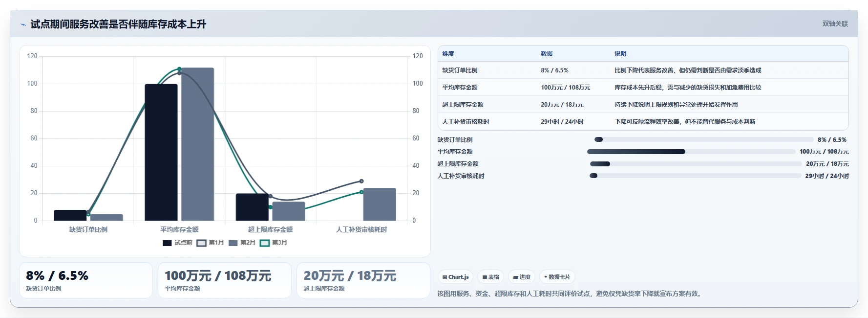Click the gray 第2月 bar for 超上限库存金额
Screen dimensions: 868x318
[289, 211]
